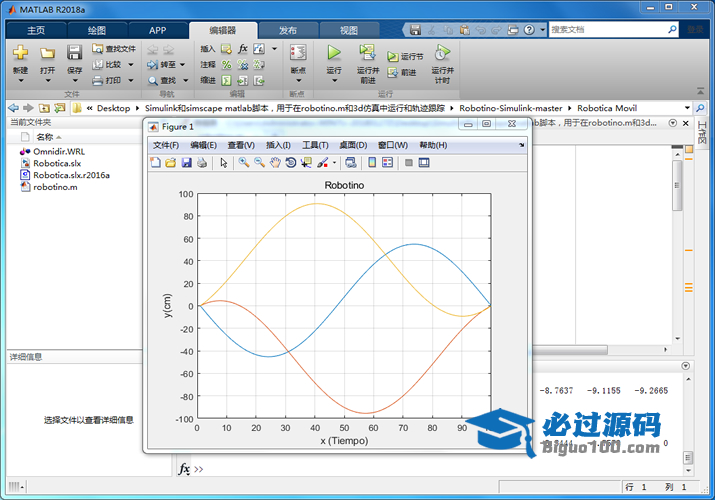Toggle the Pan hand tool

pyautogui.click(x=275, y=163)
